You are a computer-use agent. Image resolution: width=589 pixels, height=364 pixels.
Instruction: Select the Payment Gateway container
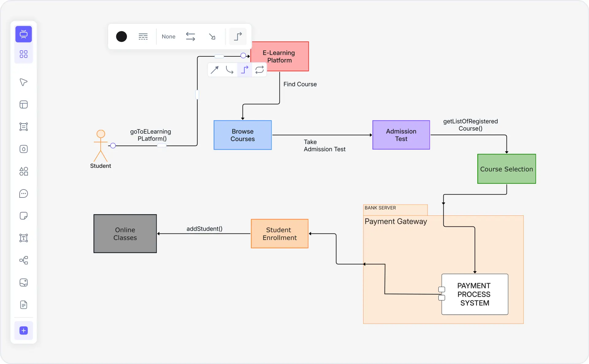click(396, 221)
